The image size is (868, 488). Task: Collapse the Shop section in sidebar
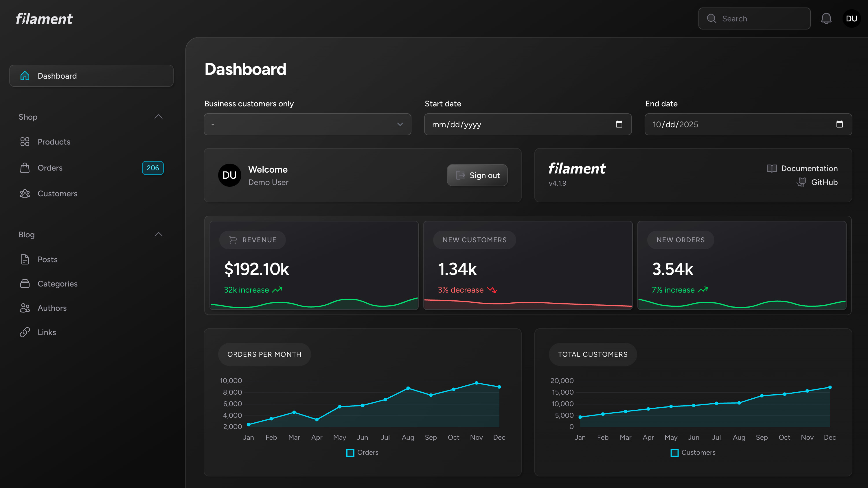coord(158,117)
